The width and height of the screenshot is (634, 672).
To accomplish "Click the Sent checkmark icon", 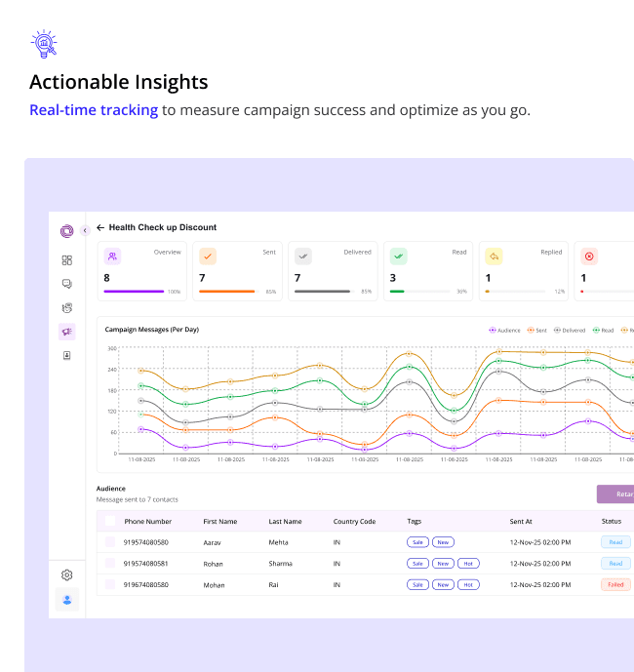I will (x=208, y=257).
